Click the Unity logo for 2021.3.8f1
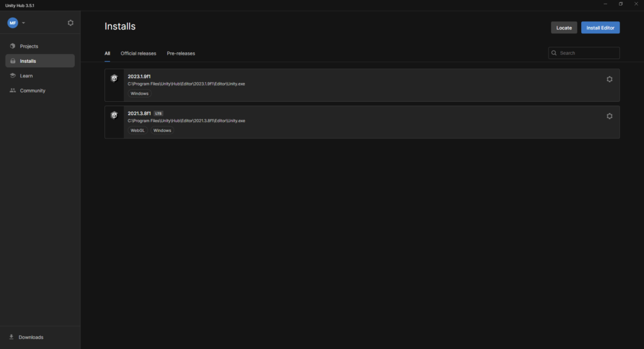This screenshot has width=644, height=349. coord(114,115)
